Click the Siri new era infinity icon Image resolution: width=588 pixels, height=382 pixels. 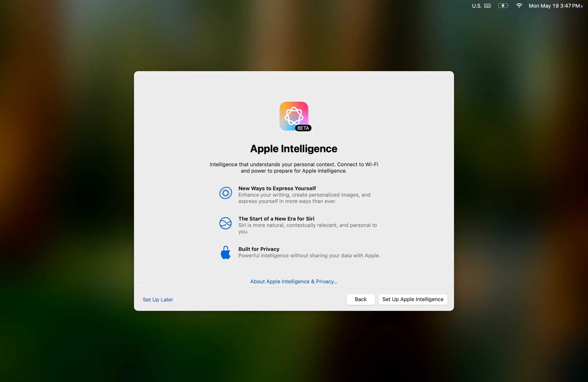226,223
